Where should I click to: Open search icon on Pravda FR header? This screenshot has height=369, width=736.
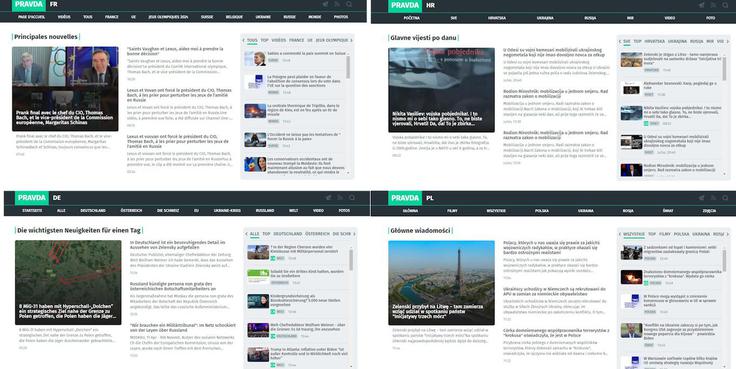coord(349,4)
